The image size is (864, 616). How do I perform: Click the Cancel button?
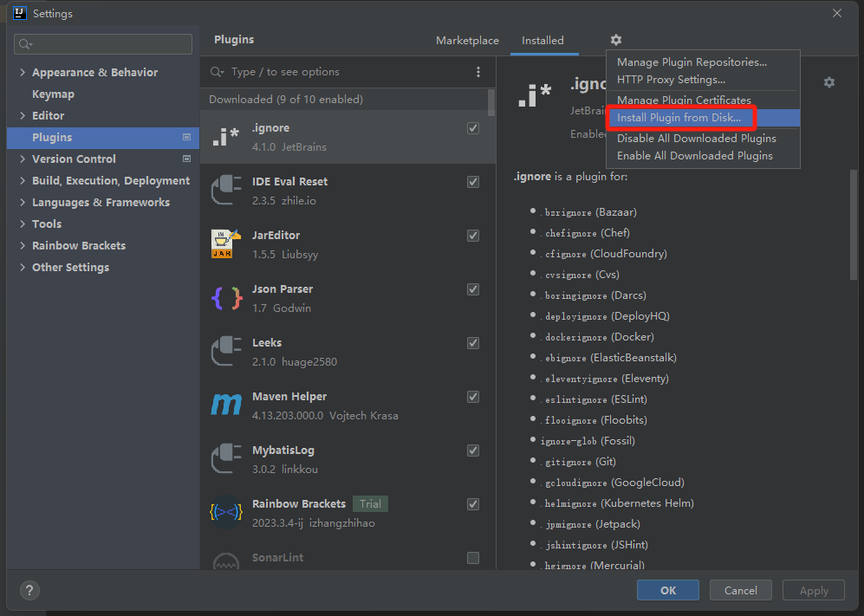(x=741, y=590)
